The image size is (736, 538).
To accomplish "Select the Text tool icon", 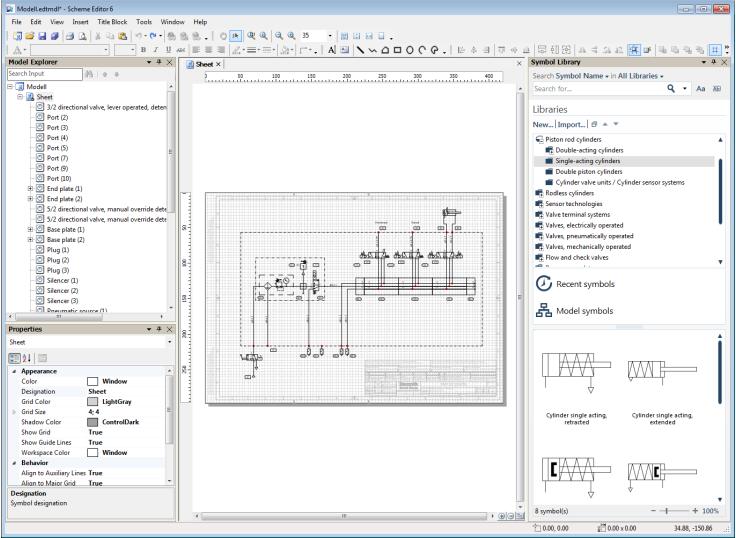I will coord(332,50).
